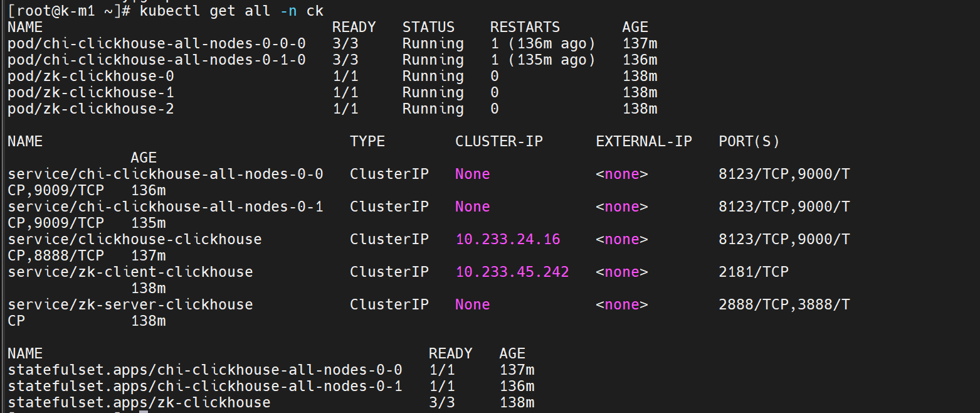Select statefulset.apps/chi-clickhouse-all-nodes-0-0 name
The image size is (980, 413).
coord(205,370)
